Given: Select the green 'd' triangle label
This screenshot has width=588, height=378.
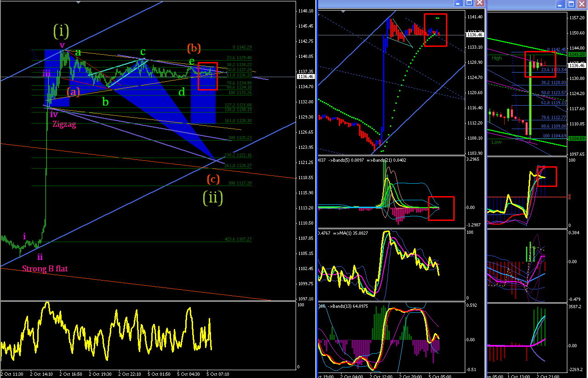Looking at the screenshot, I should click(182, 92).
